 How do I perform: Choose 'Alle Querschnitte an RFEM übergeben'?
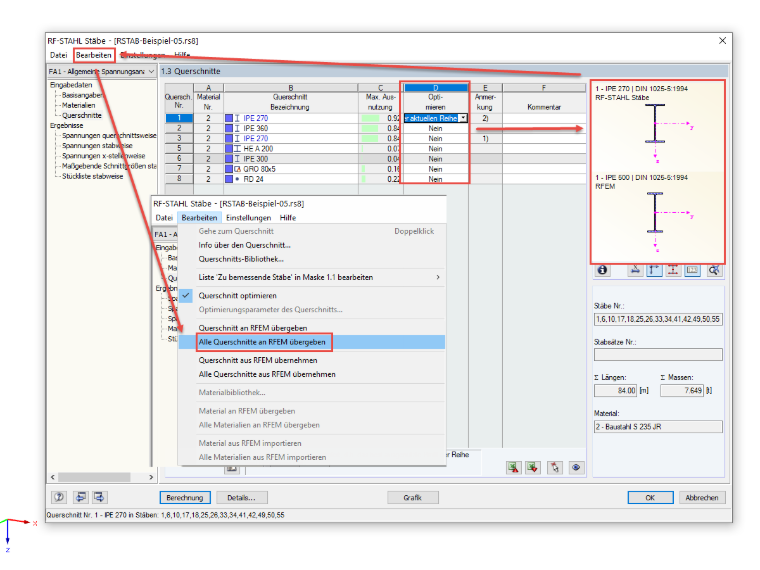tap(262, 342)
